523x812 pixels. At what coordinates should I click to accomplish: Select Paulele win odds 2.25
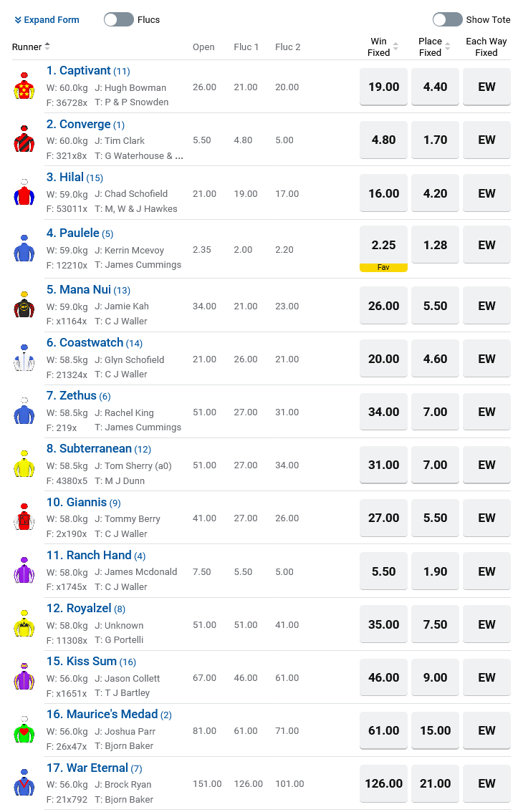(x=383, y=245)
